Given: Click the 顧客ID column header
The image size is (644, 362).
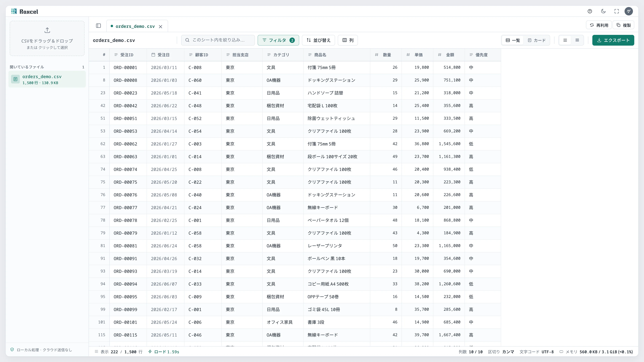Looking at the screenshot, I should click(x=203, y=55).
